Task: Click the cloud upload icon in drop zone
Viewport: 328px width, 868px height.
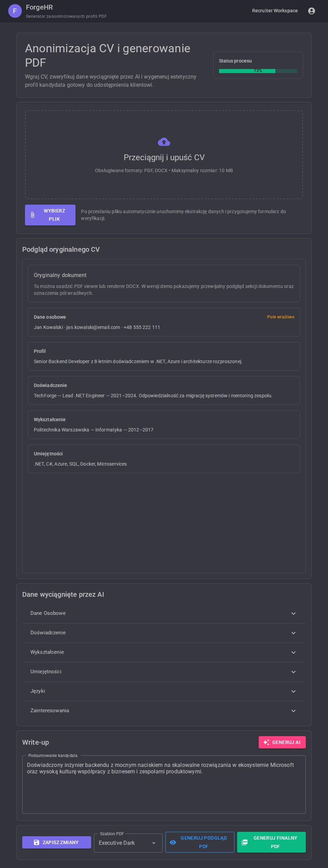Action: click(x=164, y=141)
